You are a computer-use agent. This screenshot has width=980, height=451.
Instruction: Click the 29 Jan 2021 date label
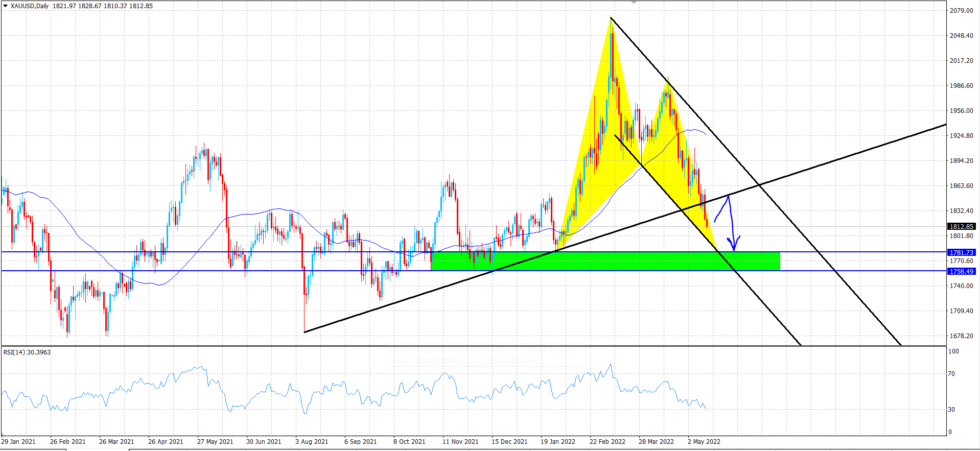[x=18, y=442]
